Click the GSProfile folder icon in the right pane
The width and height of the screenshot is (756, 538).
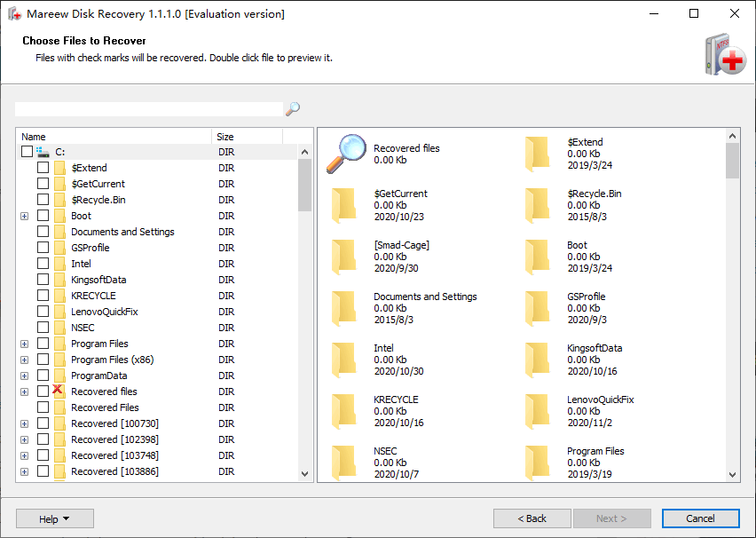(537, 309)
